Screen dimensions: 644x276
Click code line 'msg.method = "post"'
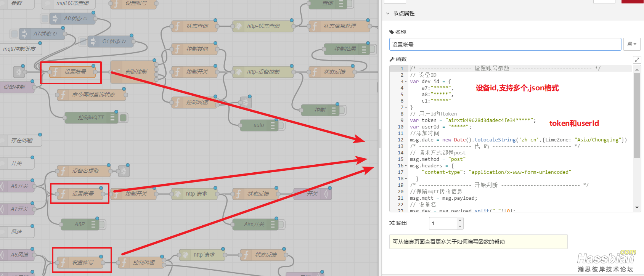[438, 159]
